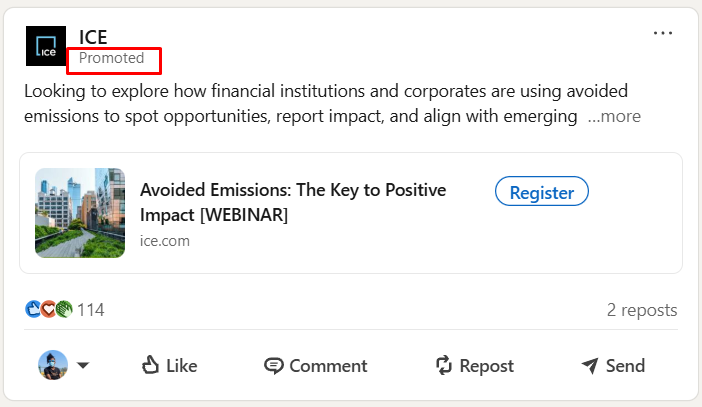Expand post text with ...more
Viewport: 702px width, 407px height.
(x=614, y=116)
